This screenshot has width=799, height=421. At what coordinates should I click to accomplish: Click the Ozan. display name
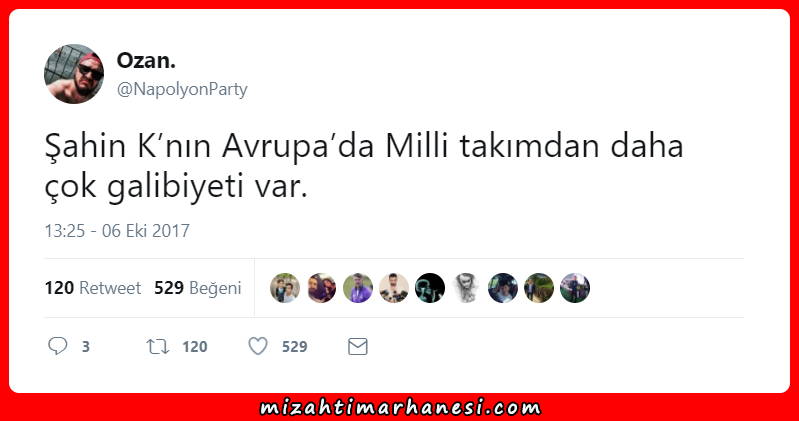146,61
